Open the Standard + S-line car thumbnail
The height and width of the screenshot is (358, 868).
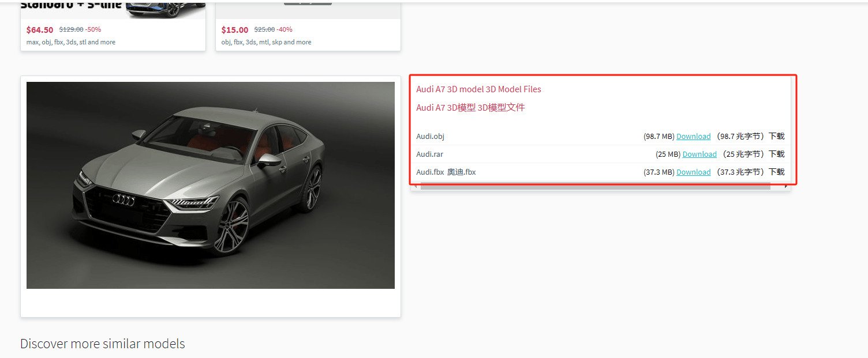[x=113, y=9]
